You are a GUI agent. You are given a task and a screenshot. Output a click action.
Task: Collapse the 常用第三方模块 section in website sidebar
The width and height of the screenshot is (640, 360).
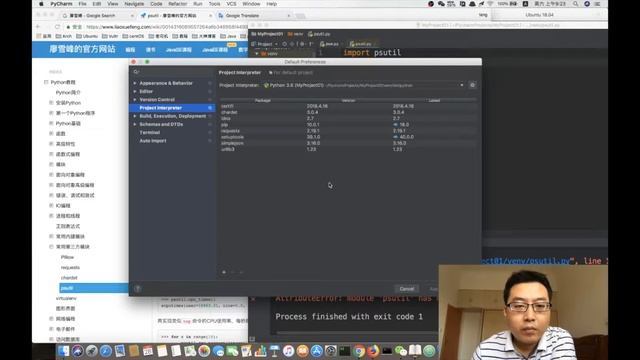[51, 247]
